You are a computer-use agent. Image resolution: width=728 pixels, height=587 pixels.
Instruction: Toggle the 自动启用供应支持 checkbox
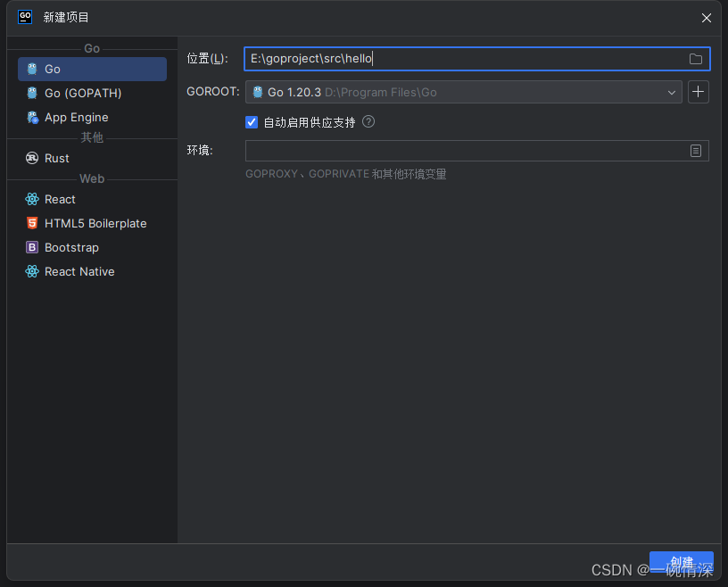252,122
